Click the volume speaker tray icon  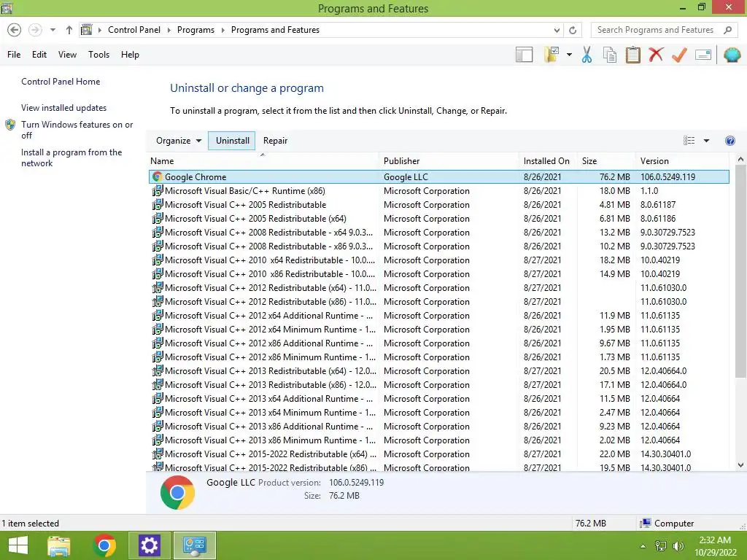coord(678,546)
